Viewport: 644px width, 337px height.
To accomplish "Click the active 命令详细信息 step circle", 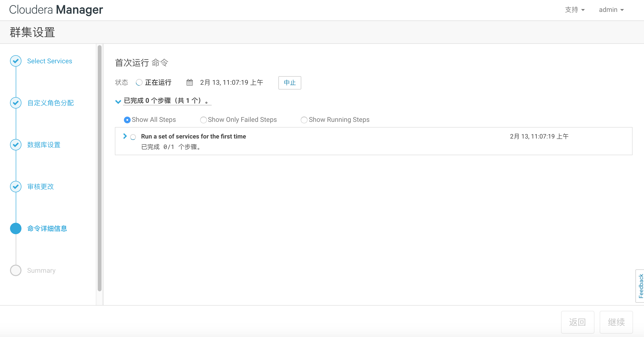I will [x=16, y=228].
